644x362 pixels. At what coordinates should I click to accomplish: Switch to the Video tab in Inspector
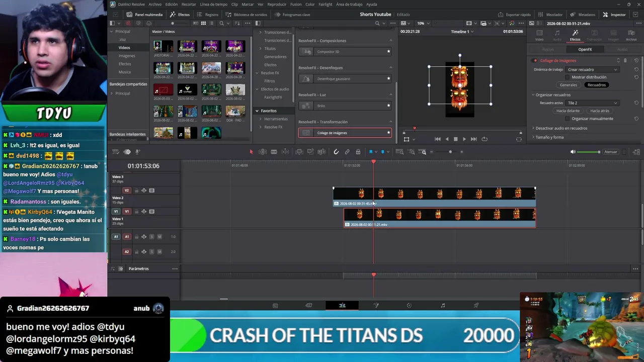(x=539, y=35)
